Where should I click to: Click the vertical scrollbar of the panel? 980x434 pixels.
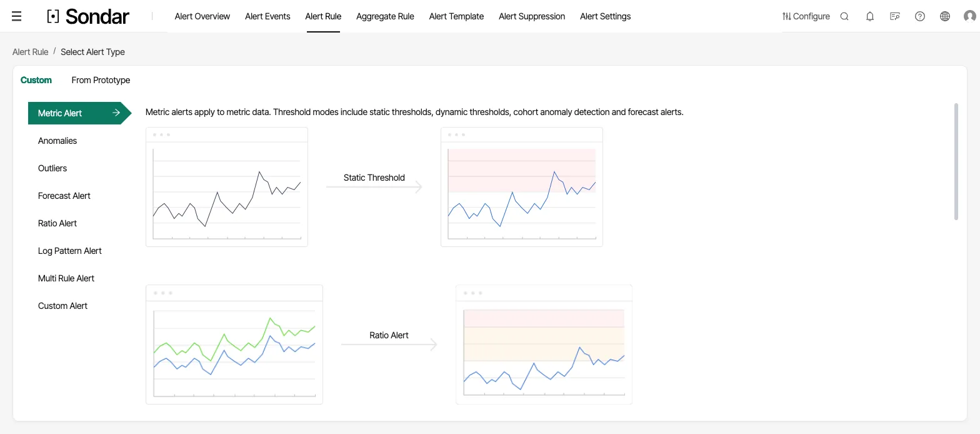click(x=956, y=161)
